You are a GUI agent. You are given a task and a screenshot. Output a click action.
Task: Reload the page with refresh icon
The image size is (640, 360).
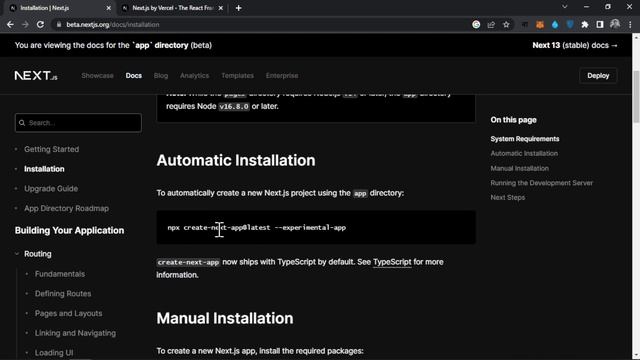pyautogui.click(x=40, y=24)
